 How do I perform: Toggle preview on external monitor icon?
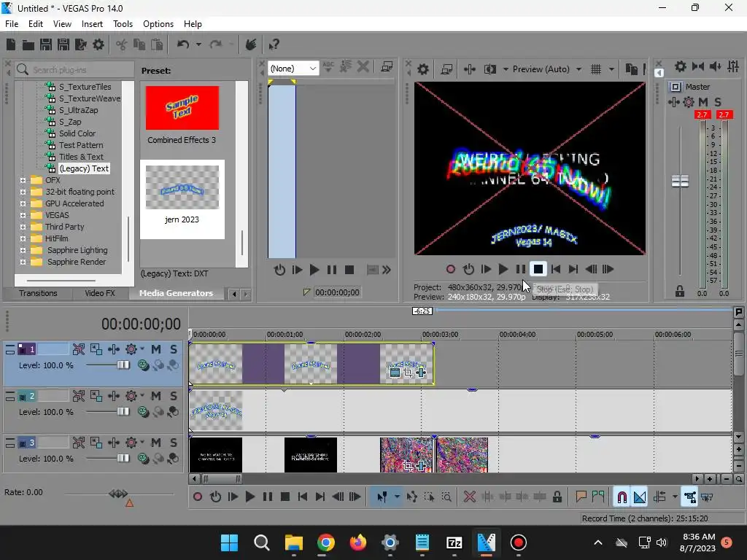click(446, 69)
